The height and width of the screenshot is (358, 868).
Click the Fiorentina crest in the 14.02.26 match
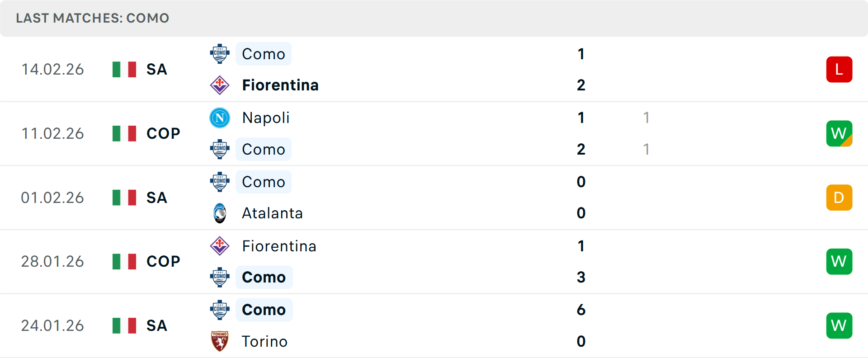pos(220,85)
